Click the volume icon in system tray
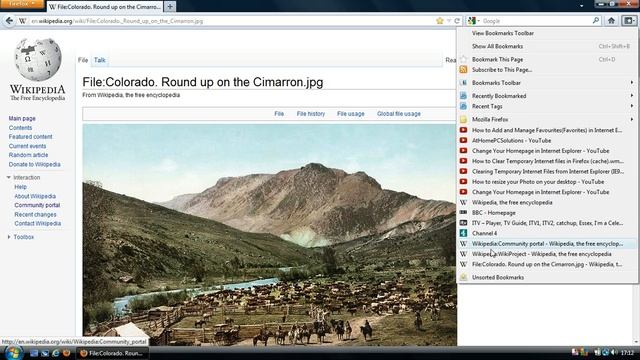640x360 pixels. (614, 352)
